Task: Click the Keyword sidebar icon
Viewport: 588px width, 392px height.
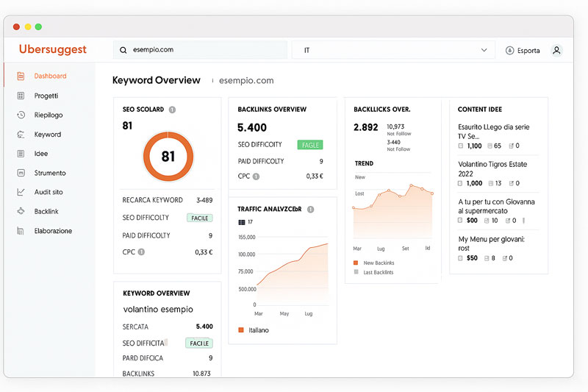Action: (x=21, y=135)
